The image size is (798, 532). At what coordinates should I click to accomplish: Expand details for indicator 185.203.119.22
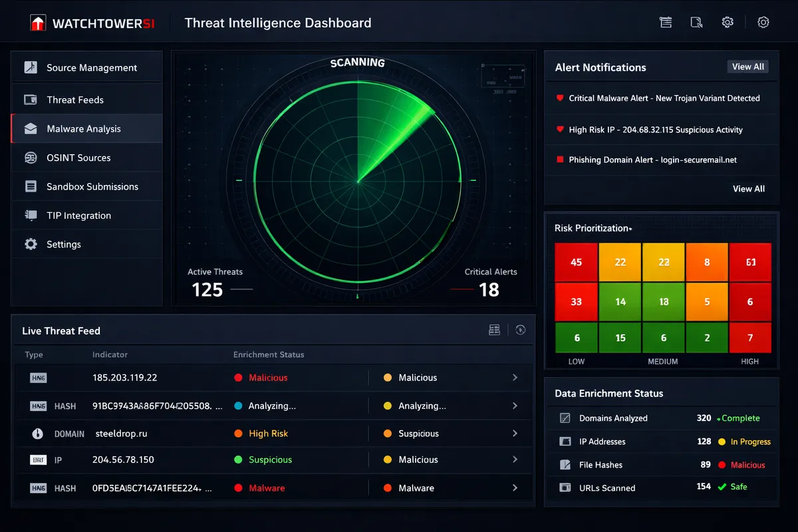(516, 377)
